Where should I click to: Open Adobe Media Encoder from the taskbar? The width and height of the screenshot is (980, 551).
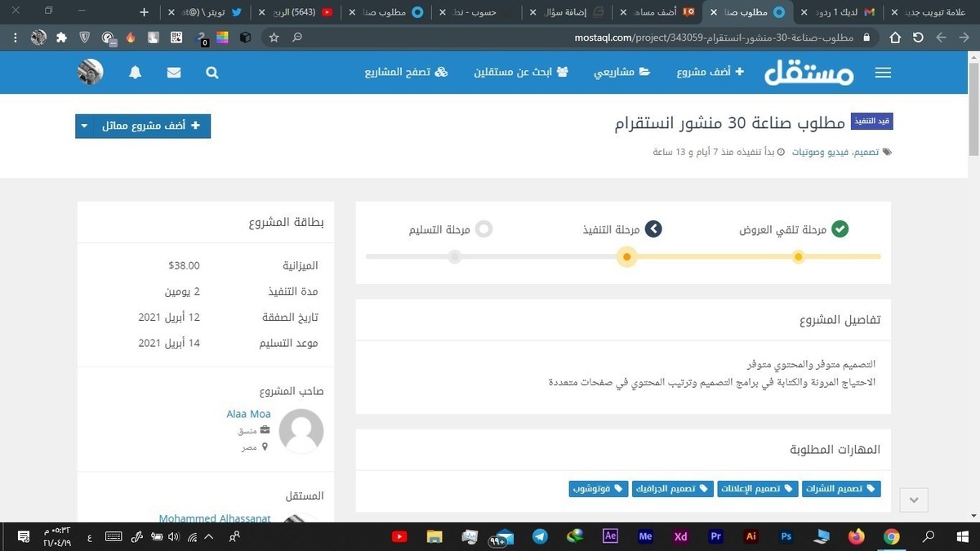[645, 536]
